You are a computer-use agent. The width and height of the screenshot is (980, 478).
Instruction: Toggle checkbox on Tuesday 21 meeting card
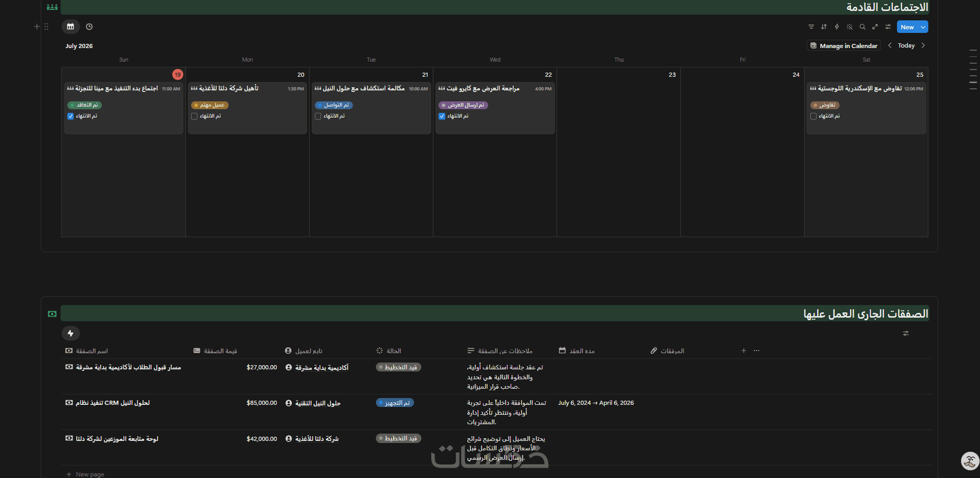pos(318,116)
